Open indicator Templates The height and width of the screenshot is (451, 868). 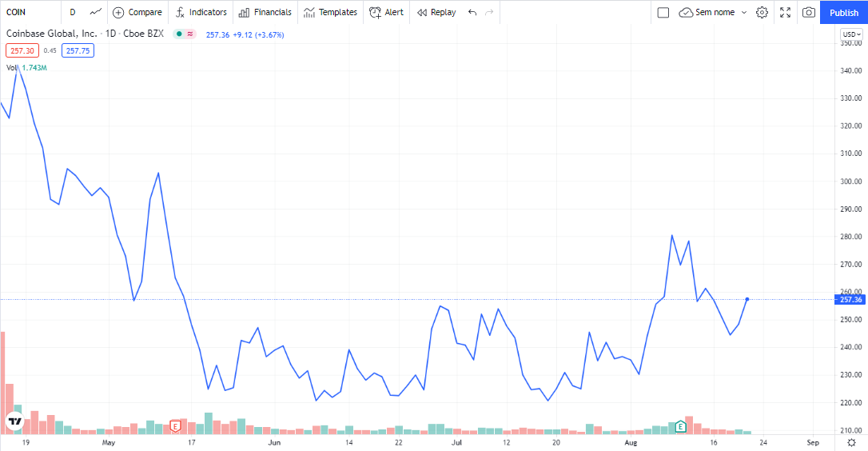(330, 12)
